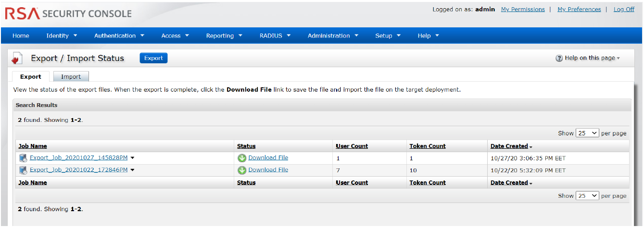Open the bottom Show per page dropdown
This screenshot has width=644, height=227.
587,195
